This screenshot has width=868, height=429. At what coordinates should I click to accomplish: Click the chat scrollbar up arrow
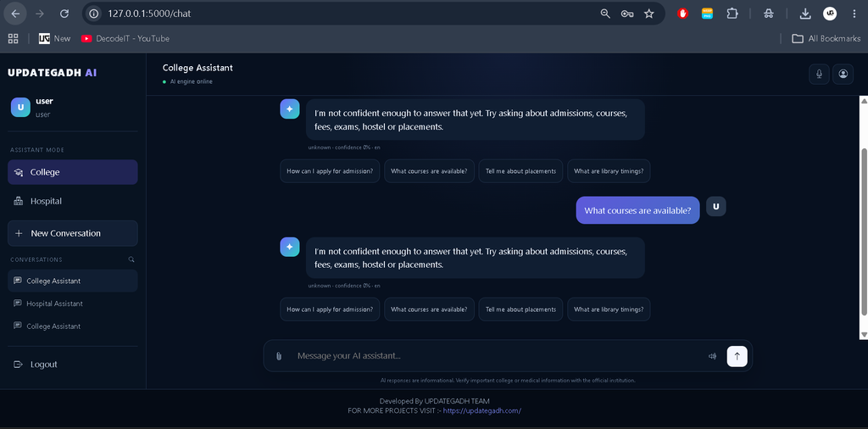pos(864,100)
